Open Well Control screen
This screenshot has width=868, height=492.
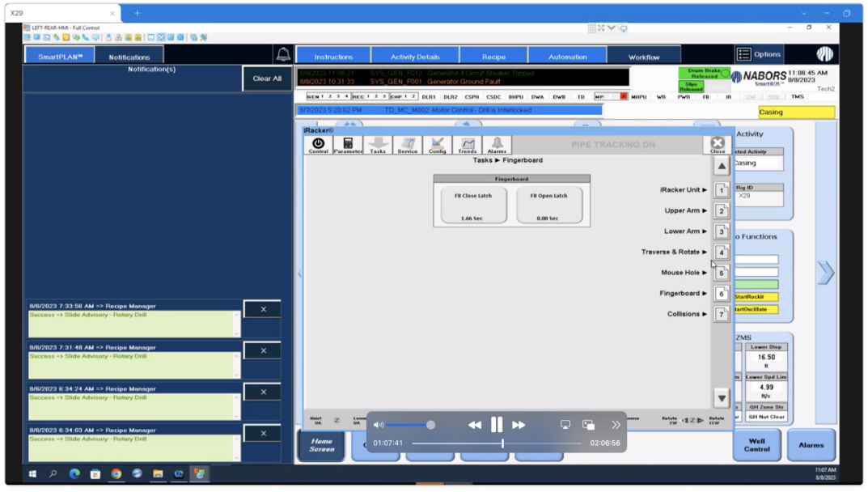point(756,445)
